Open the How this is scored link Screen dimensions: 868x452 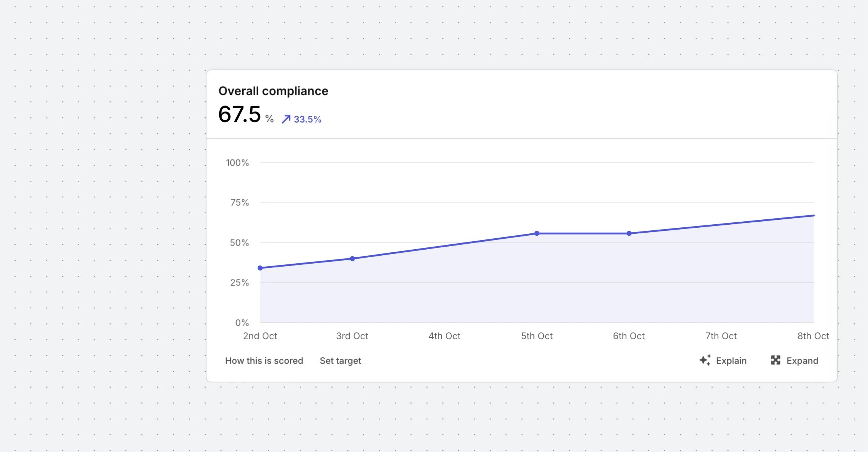click(264, 360)
